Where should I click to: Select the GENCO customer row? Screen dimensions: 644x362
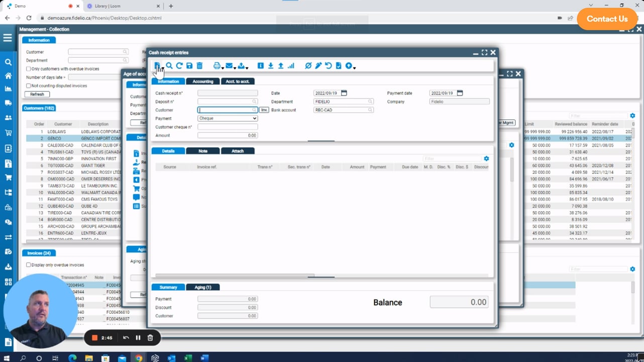tap(74, 138)
